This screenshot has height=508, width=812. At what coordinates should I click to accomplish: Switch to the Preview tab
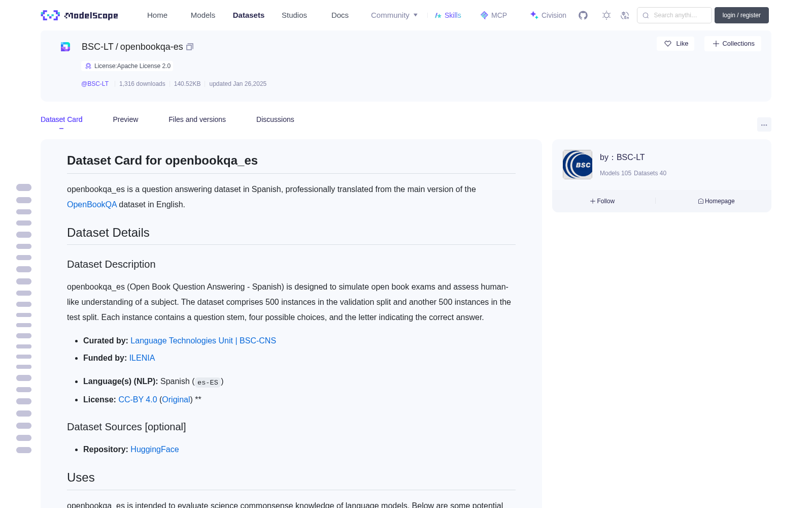[x=125, y=119]
